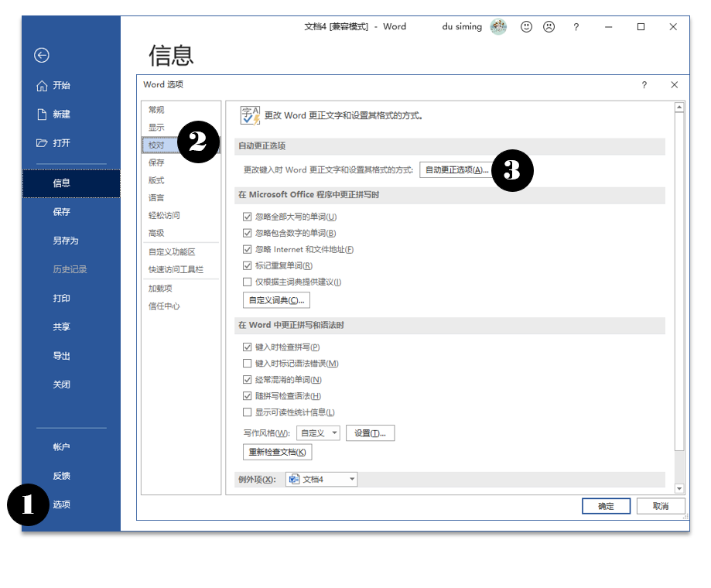Click the 取消 button
Viewport: 711px width, 588px height.
661,506
